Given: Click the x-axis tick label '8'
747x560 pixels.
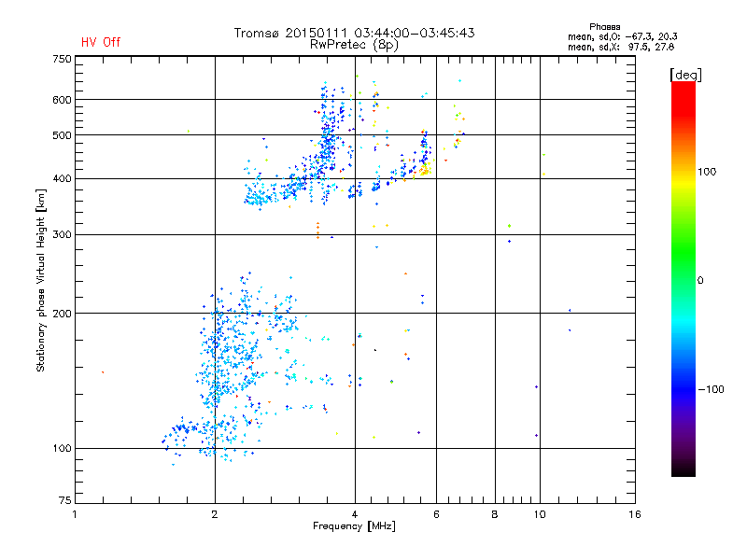Looking at the screenshot, I should 495,514.
